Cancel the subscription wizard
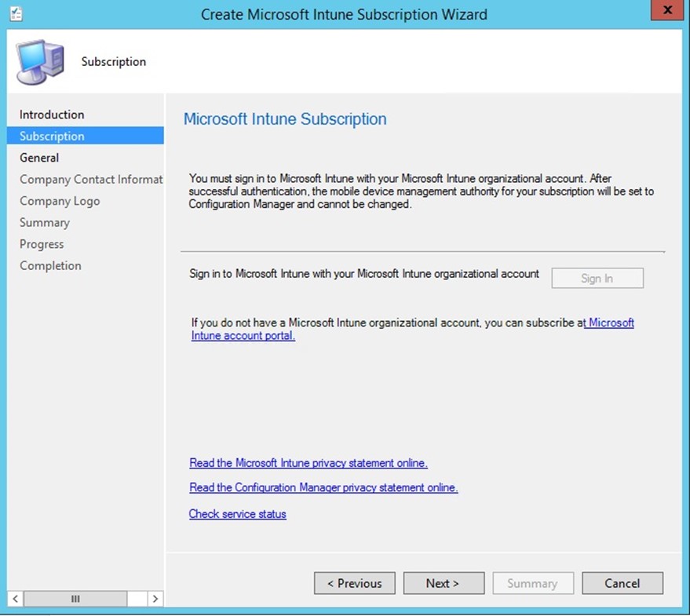Viewport: 690px width, 616px height. point(622,583)
